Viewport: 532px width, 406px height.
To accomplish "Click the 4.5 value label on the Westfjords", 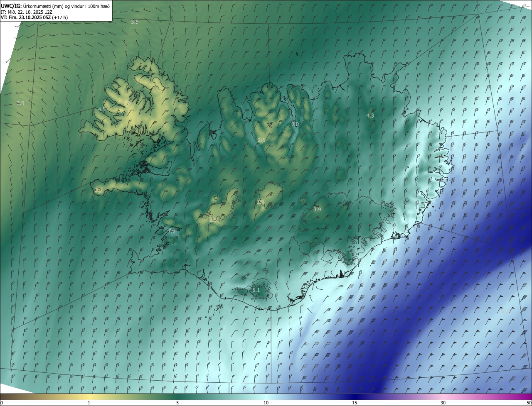I will click(102, 109).
